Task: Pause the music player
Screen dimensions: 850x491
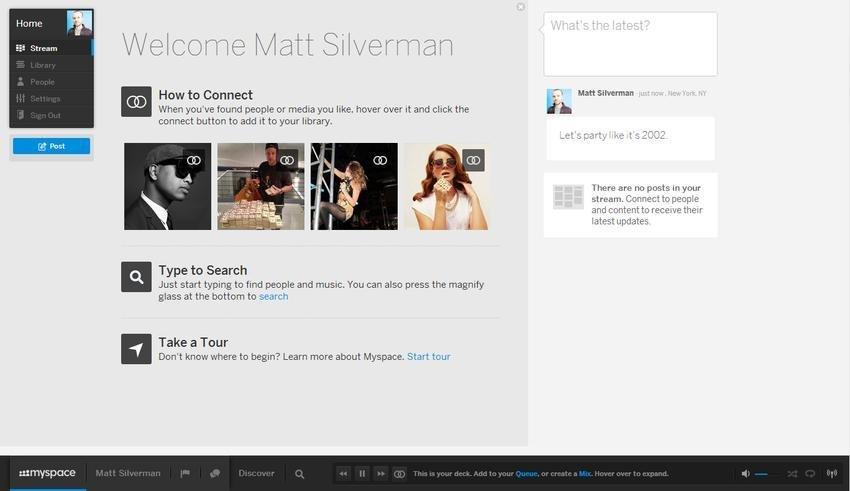Action: pyautogui.click(x=362, y=473)
